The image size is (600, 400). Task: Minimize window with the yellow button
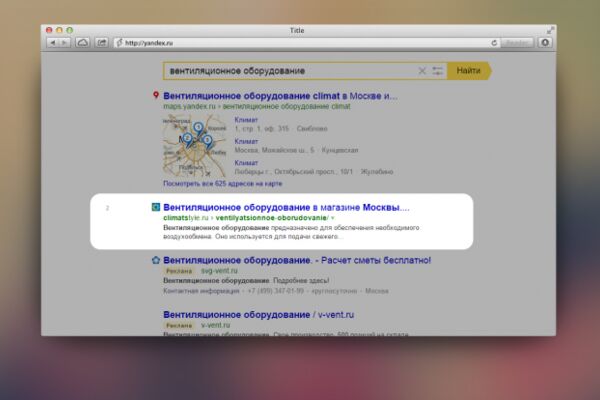coord(59,30)
